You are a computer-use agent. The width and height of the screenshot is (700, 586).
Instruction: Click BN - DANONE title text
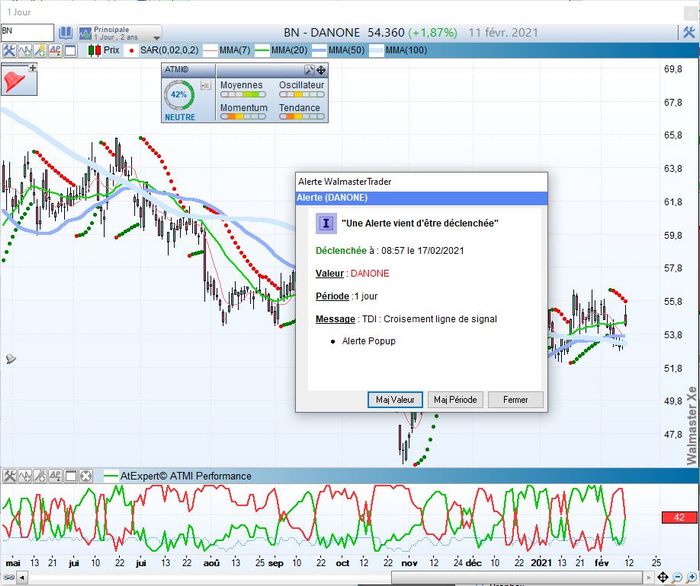tap(321, 33)
